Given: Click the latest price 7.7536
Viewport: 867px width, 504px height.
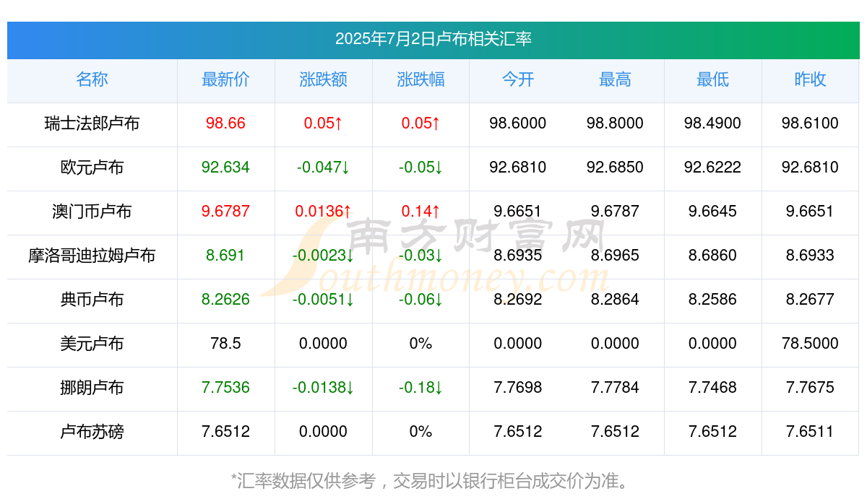Looking at the screenshot, I should point(225,388).
